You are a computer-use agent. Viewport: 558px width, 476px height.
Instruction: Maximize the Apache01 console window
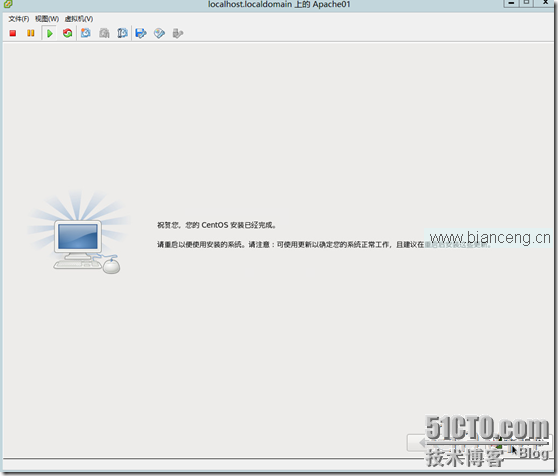527,3
